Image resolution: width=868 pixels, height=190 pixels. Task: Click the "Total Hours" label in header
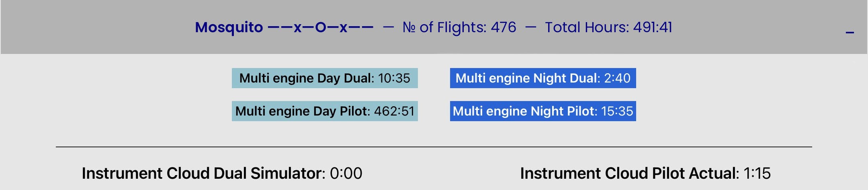click(586, 27)
